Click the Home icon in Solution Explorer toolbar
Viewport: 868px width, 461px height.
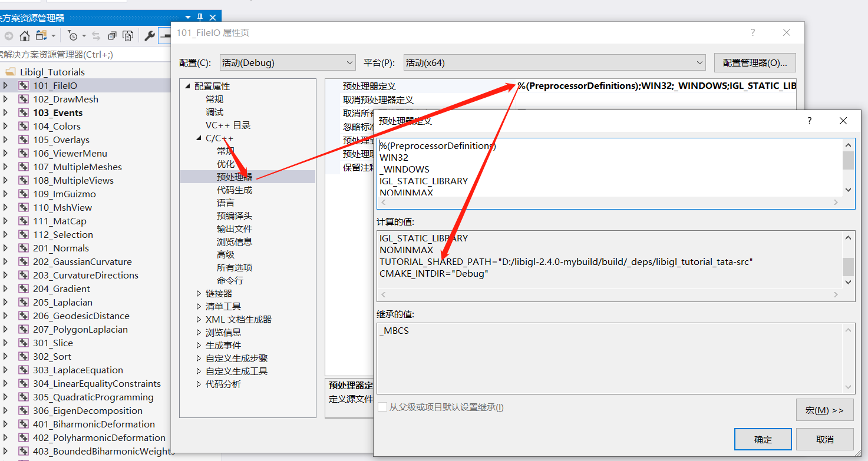(x=24, y=35)
